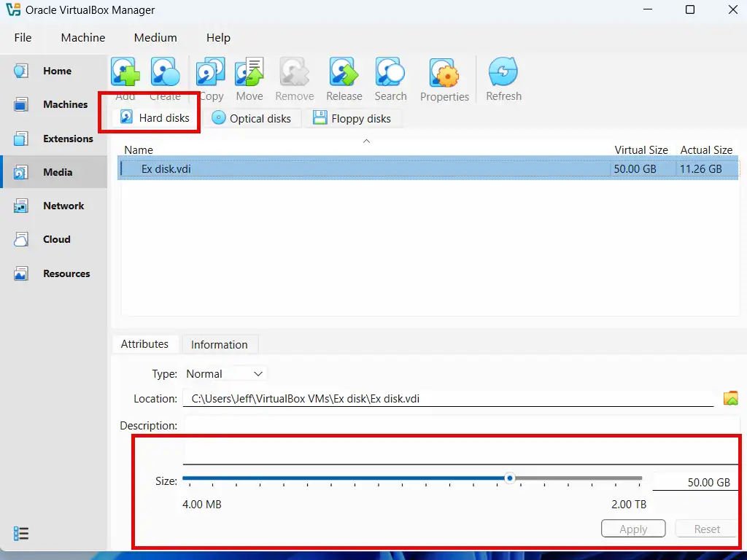This screenshot has width=747, height=560.
Task: Click the Search toolbar icon
Action: coord(390,73)
